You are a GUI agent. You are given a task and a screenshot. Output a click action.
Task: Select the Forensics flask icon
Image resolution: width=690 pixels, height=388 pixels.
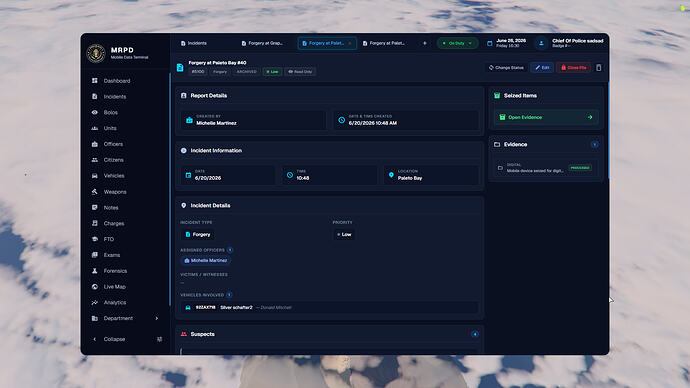[95, 271]
